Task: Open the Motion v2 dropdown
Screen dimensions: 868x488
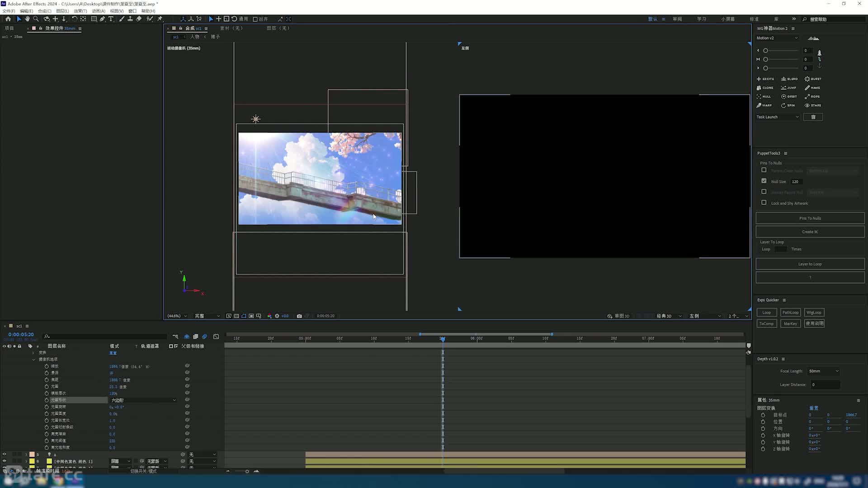Action: (778, 38)
